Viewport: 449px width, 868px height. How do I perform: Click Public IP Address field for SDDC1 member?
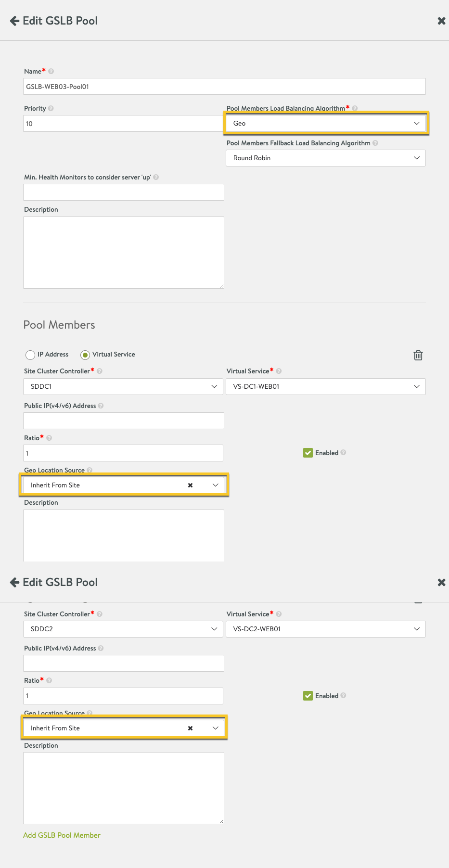[124, 421]
